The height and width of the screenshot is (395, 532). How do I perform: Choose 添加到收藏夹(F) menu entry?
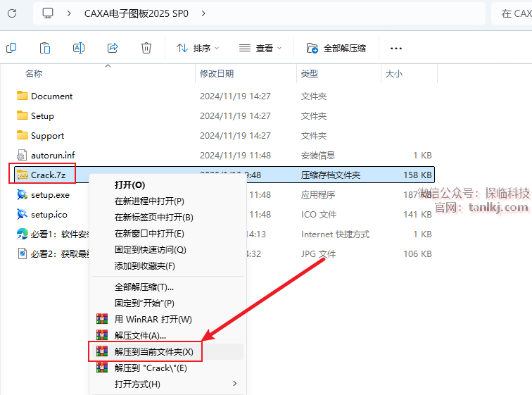[145, 265]
